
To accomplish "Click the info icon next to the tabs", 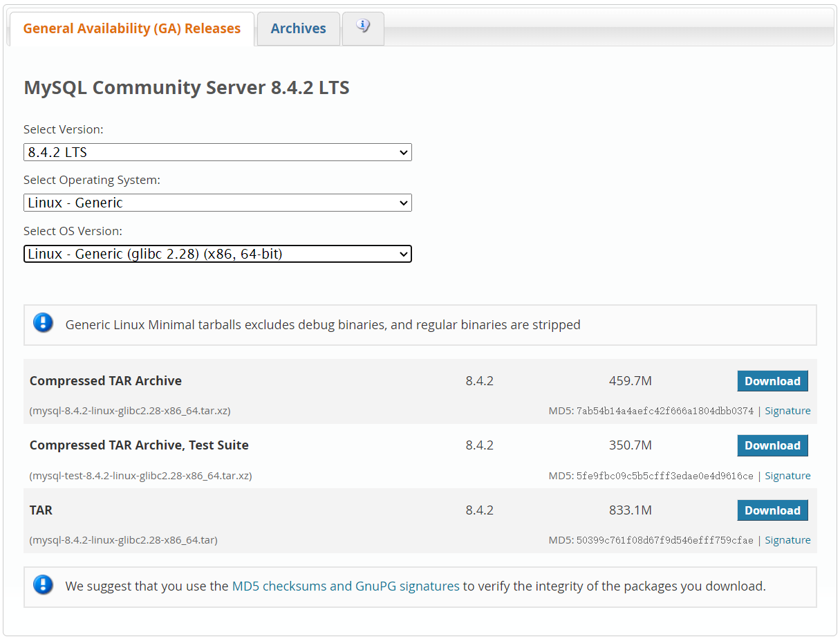I will click(362, 26).
